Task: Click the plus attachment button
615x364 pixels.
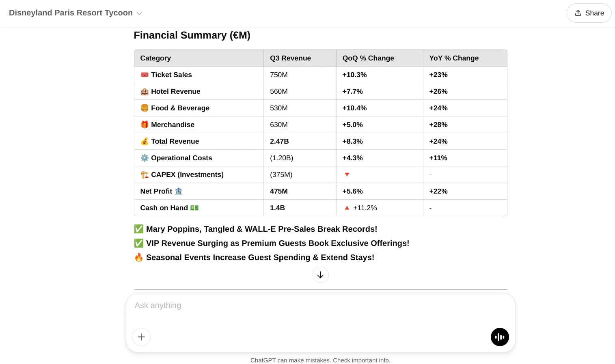Action: coord(141,337)
